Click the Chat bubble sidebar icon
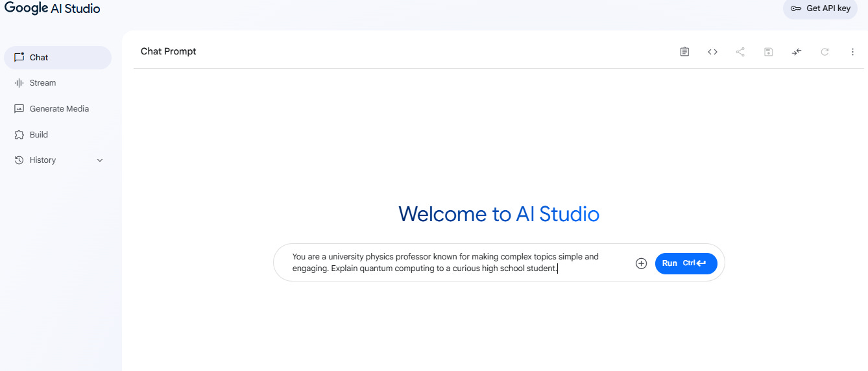The width and height of the screenshot is (868, 371). tap(19, 57)
